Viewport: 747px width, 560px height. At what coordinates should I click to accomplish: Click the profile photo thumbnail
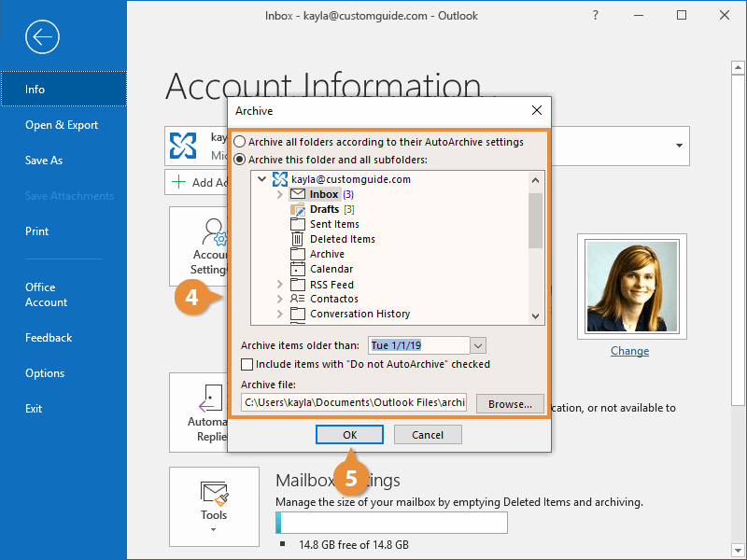(x=632, y=287)
